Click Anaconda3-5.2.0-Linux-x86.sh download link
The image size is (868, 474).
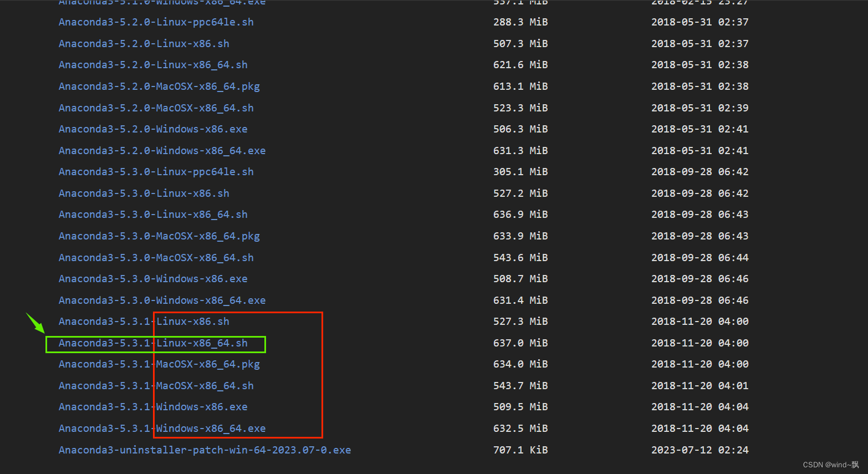144,43
